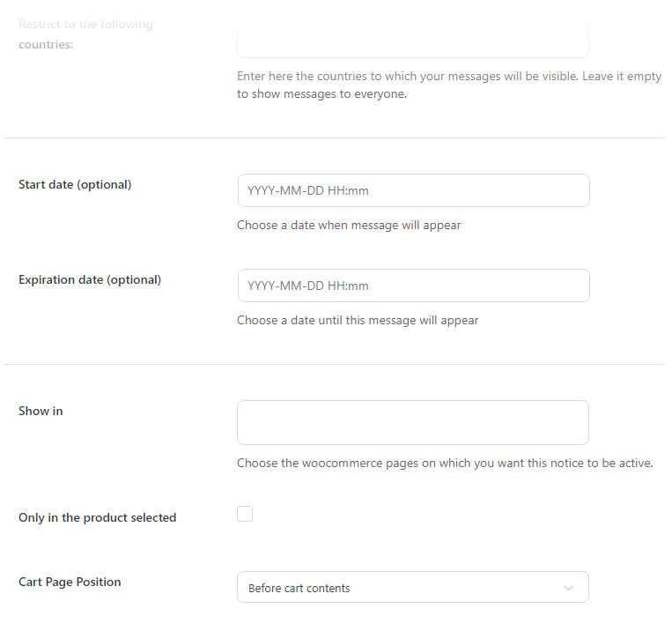Click the Expiration date input field
Viewport: 672px width, 631px height.
coord(413,286)
